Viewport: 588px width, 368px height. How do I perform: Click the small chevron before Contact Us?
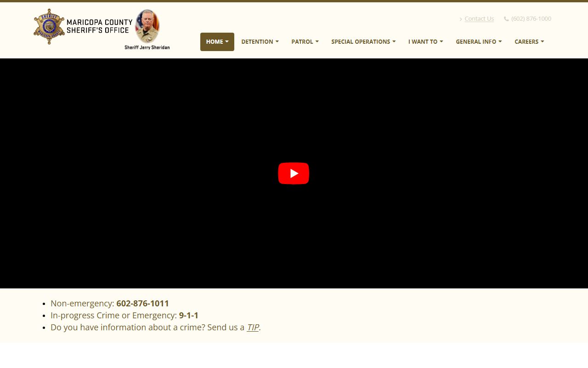coord(461,19)
